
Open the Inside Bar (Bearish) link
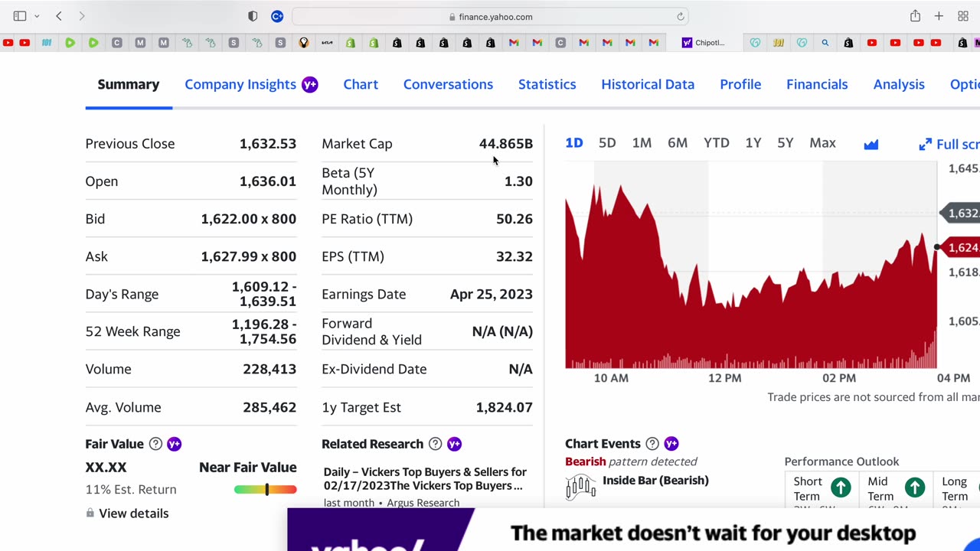[655, 481]
